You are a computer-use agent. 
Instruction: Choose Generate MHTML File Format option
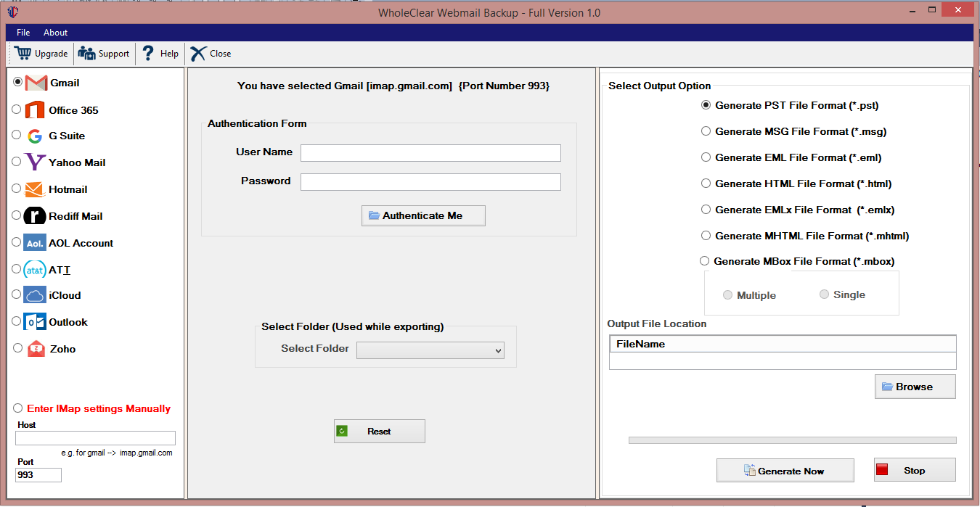pyautogui.click(x=706, y=236)
